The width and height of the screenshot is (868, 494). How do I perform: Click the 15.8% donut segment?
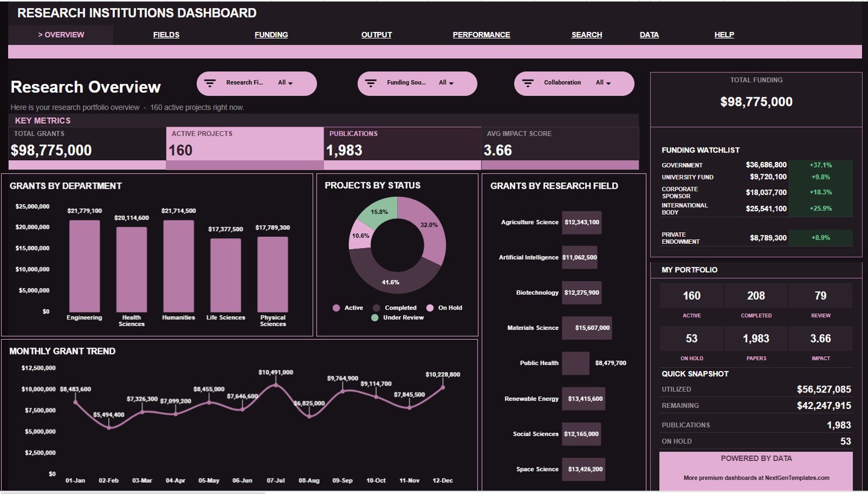click(381, 211)
